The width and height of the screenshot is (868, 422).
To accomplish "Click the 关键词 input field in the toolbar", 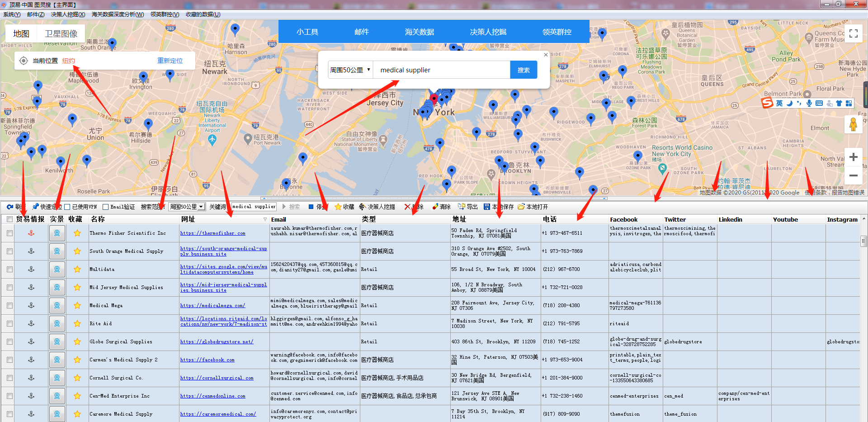I will [x=254, y=207].
